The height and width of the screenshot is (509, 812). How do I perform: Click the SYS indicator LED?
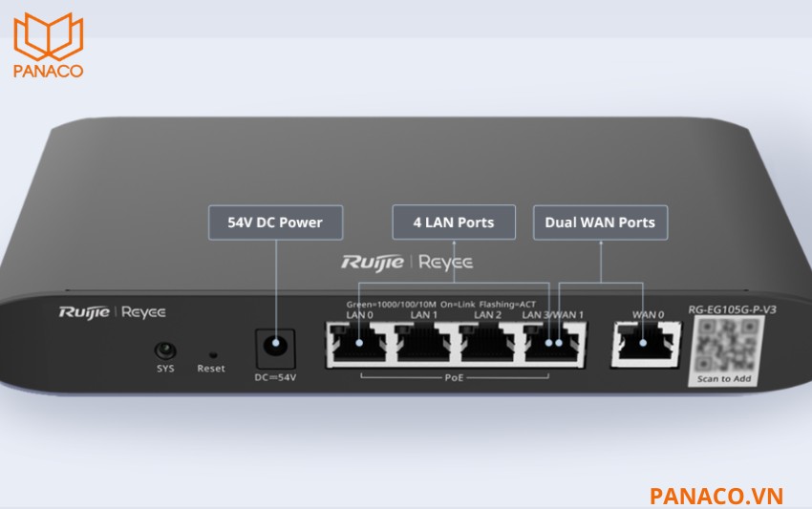coord(165,350)
